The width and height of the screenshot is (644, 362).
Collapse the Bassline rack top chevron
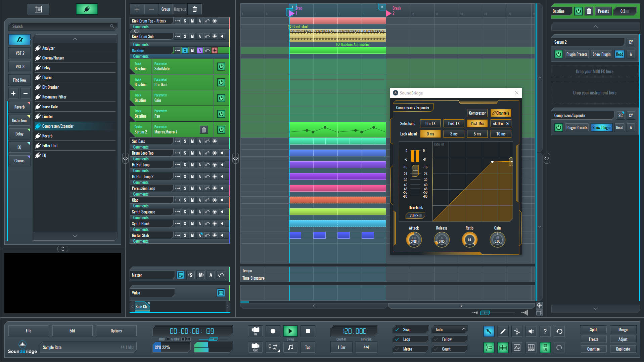(595, 27)
